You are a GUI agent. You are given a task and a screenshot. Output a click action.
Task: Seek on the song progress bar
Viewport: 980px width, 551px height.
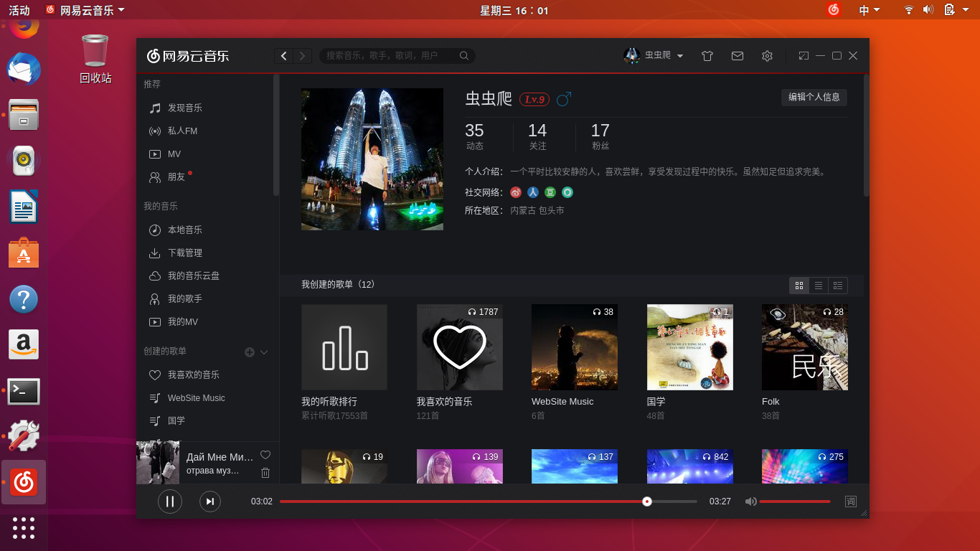tap(488, 501)
